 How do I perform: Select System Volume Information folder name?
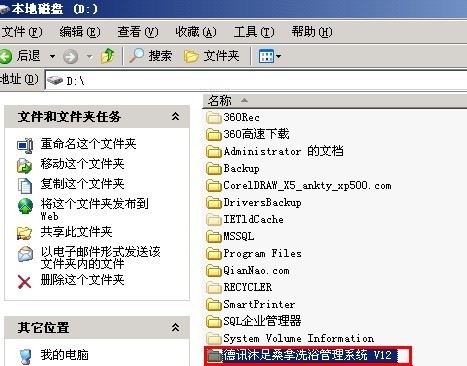click(299, 338)
